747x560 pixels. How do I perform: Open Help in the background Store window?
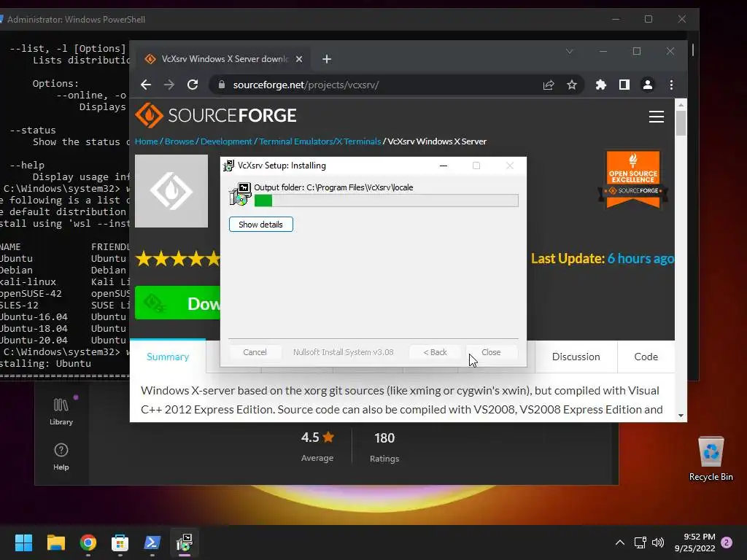coord(61,457)
